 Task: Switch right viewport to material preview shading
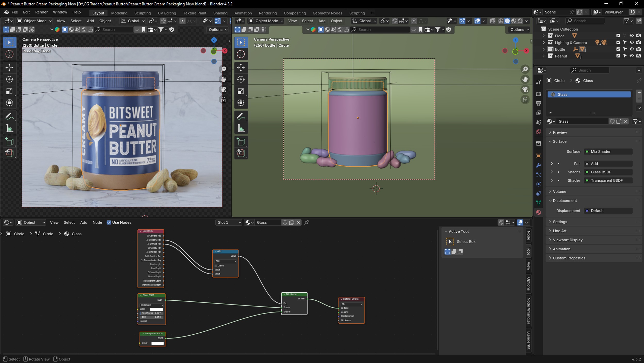click(x=514, y=21)
